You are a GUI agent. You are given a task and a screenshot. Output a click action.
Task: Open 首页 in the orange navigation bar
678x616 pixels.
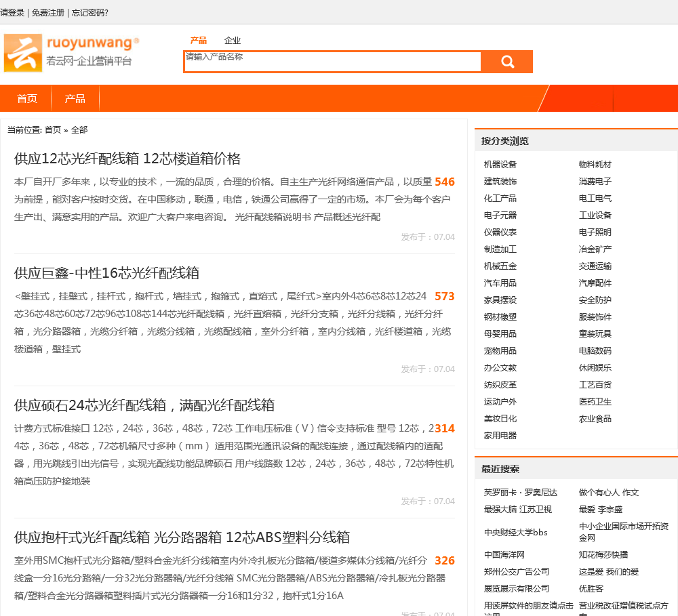click(27, 98)
